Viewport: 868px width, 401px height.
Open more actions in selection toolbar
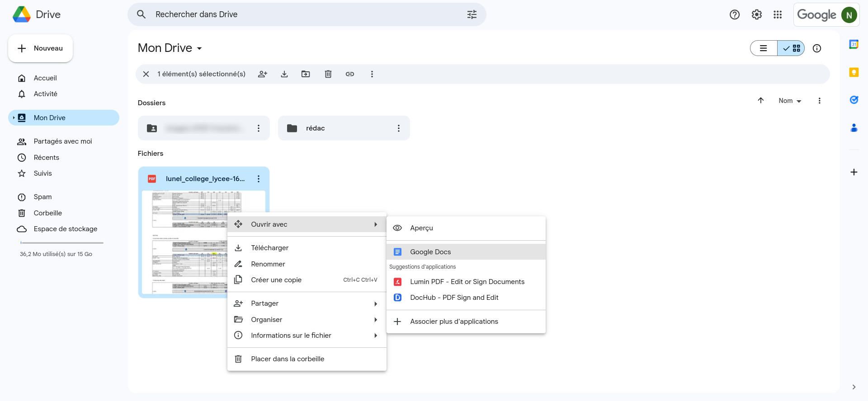coord(372,74)
